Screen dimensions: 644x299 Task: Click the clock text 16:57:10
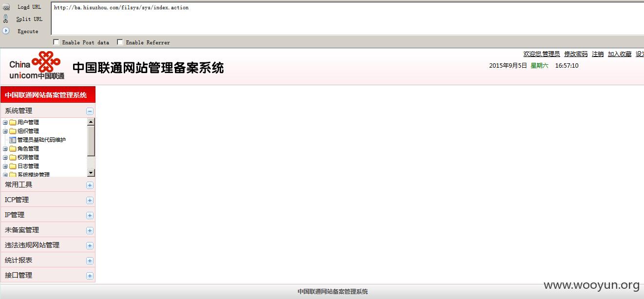pos(567,66)
